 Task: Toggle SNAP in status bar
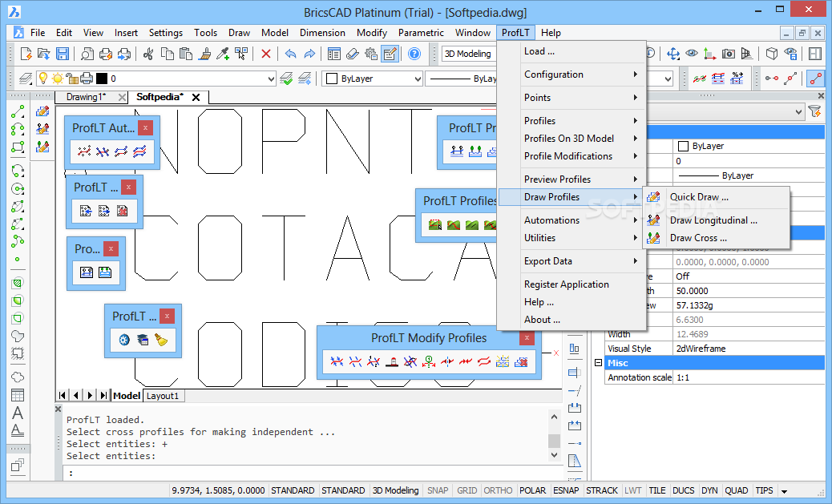click(438, 490)
